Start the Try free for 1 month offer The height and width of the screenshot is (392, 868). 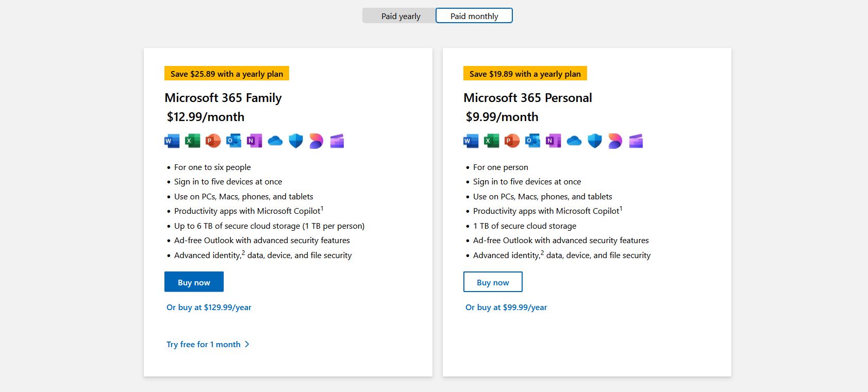204,345
